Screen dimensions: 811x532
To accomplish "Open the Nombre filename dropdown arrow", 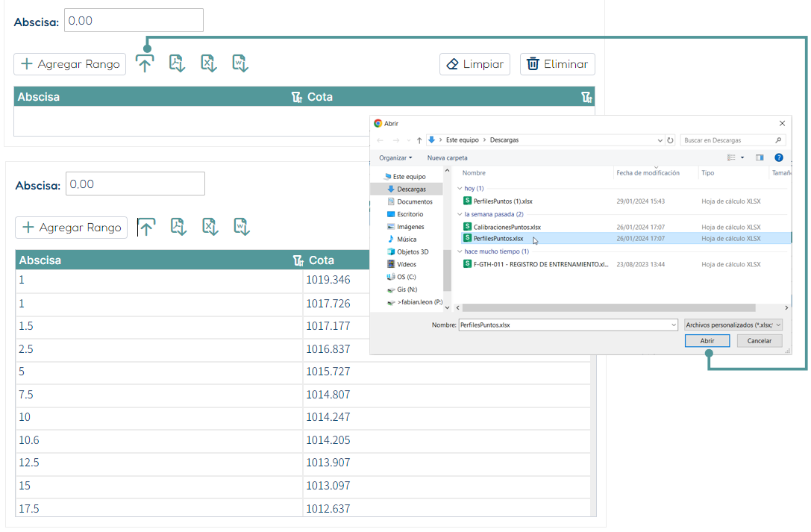I will coord(674,325).
